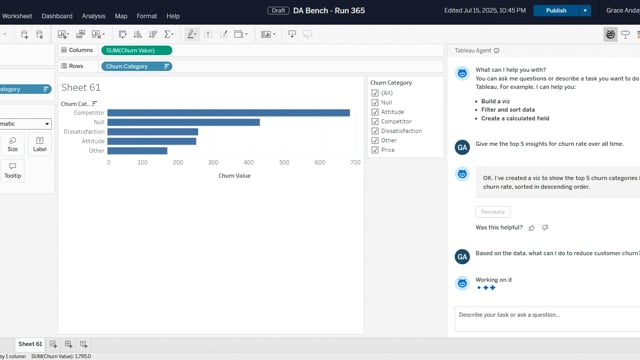Click the Label mark card
The width and height of the screenshot is (640, 360).
coord(40,144)
